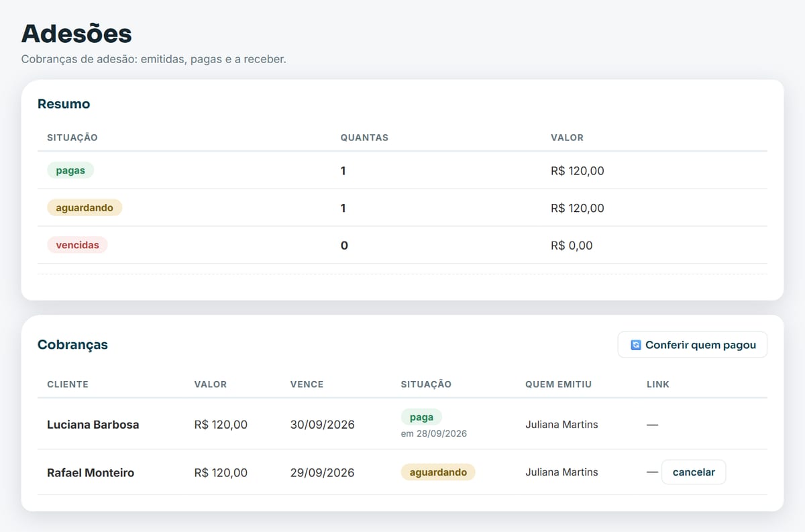Click the VALOR header in the Cobranças table
Viewport: 805px width, 532px height.
click(x=211, y=384)
